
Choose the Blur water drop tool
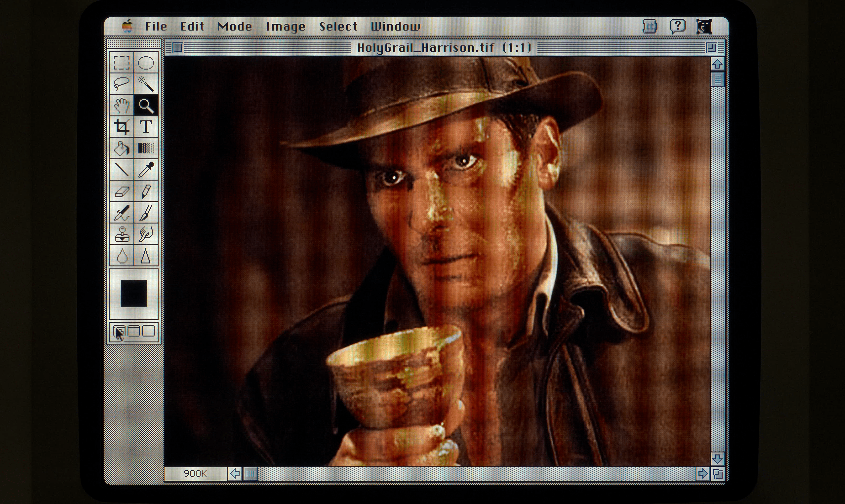tap(121, 255)
